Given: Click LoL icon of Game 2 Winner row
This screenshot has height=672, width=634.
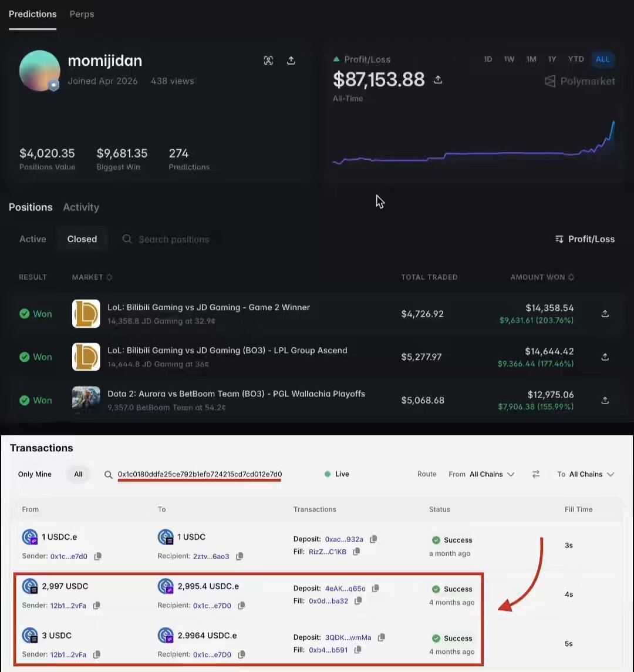Looking at the screenshot, I should 86,313.
